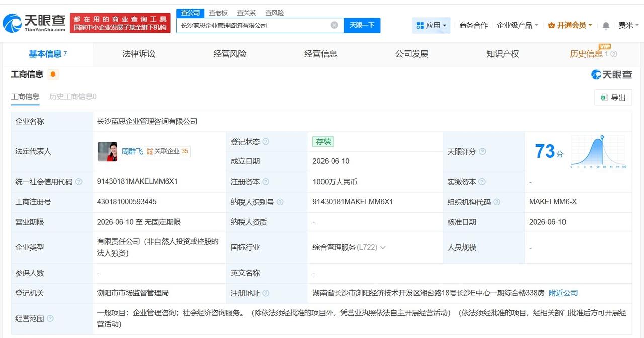
Task: Click the 天眼一下 search button
Action: [x=362, y=25]
